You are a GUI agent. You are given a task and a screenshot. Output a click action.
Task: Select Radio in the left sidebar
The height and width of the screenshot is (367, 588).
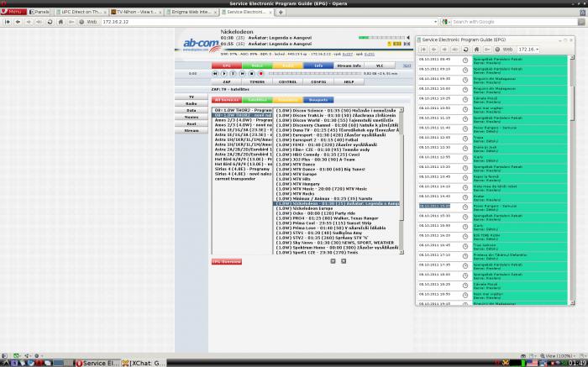point(192,104)
